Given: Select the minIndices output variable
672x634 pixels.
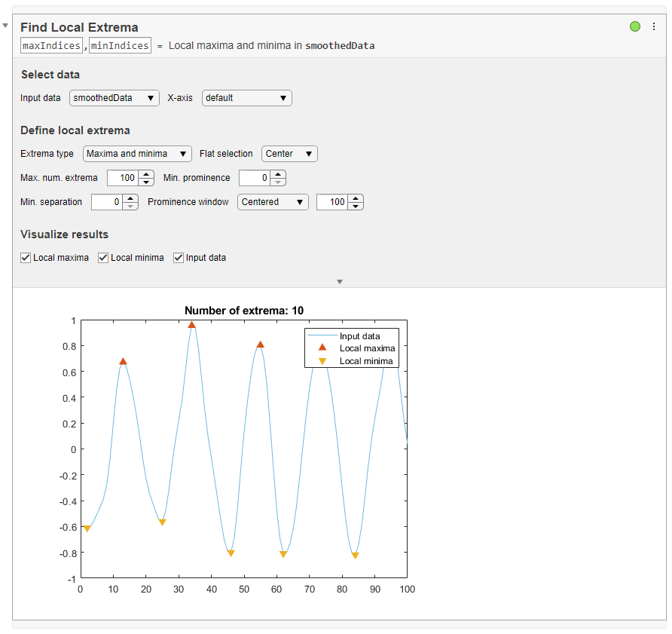Looking at the screenshot, I should click(x=119, y=45).
